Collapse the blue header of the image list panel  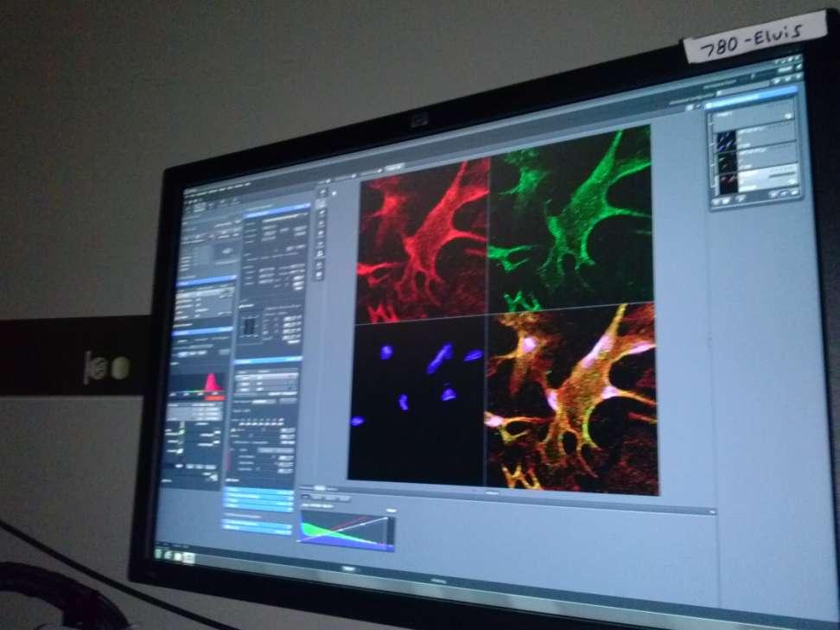[x=750, y=99]
